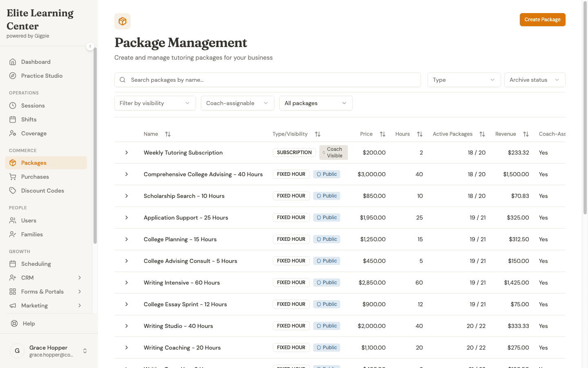The image size is (588, 368).
Task: Sort by Price column arrows
Action: (x=383, y=134)
